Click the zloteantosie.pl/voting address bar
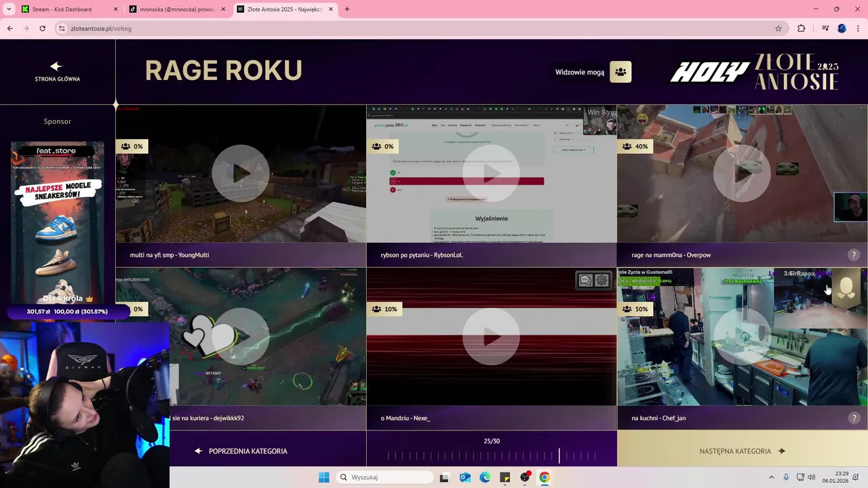The image size is (868, 488). tap(420, 28)
